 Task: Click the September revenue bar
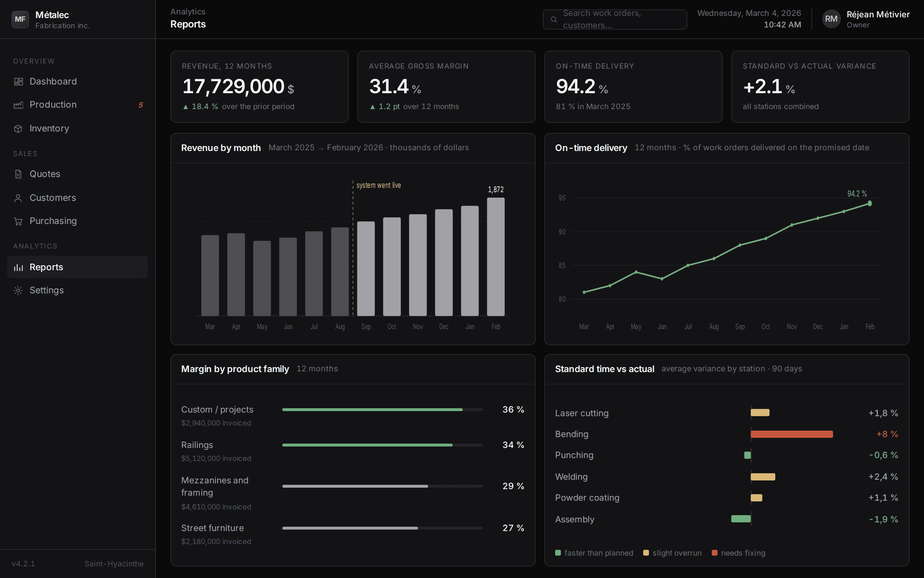[x=366, y=268]
